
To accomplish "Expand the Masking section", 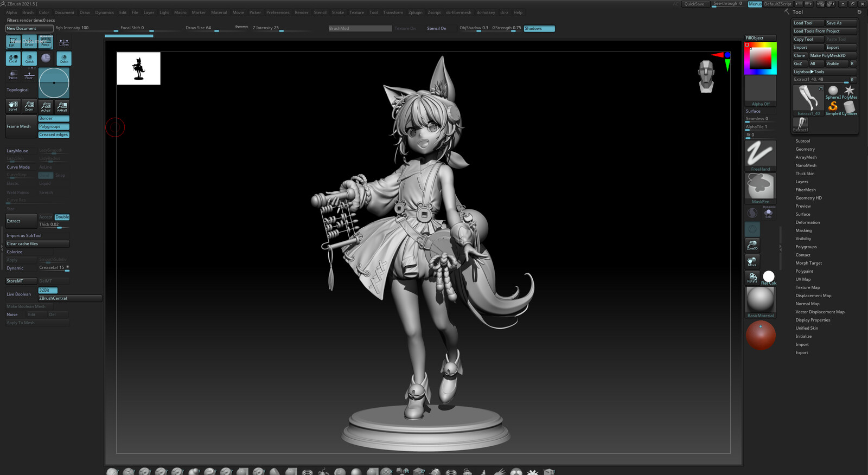I will point(803,230).
